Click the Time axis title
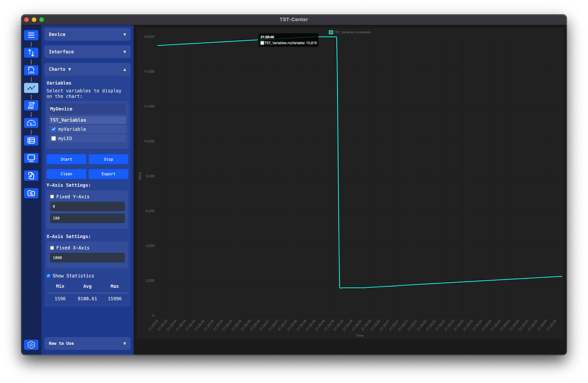Image resolution: width=588 pixels, height=383 pixels. click(x=360, y=336)
